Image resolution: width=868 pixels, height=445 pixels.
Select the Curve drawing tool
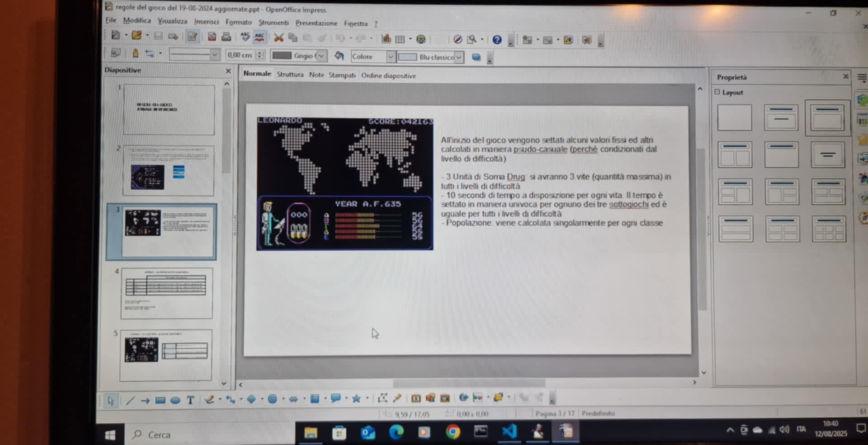pyautogui.click(x=209, y=399)
